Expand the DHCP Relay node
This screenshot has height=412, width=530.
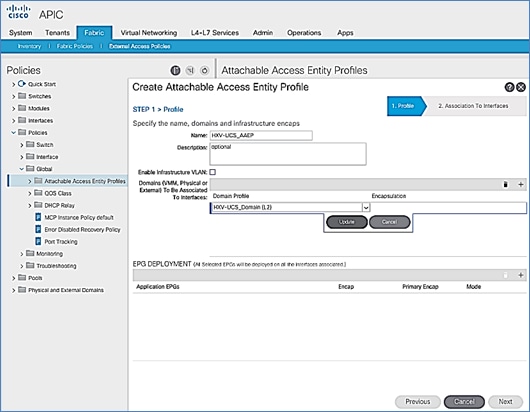click(x=30, y=205)
